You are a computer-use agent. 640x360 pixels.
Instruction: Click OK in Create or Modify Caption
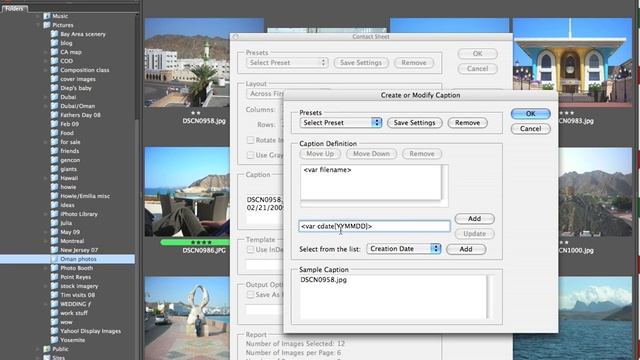(531, 113)
